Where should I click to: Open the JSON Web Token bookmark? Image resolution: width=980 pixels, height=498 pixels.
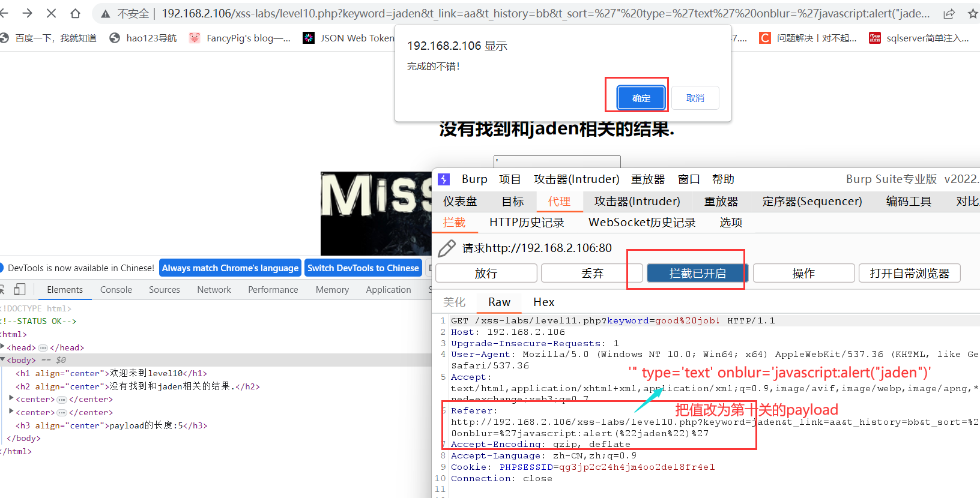(x=349, y=38)
